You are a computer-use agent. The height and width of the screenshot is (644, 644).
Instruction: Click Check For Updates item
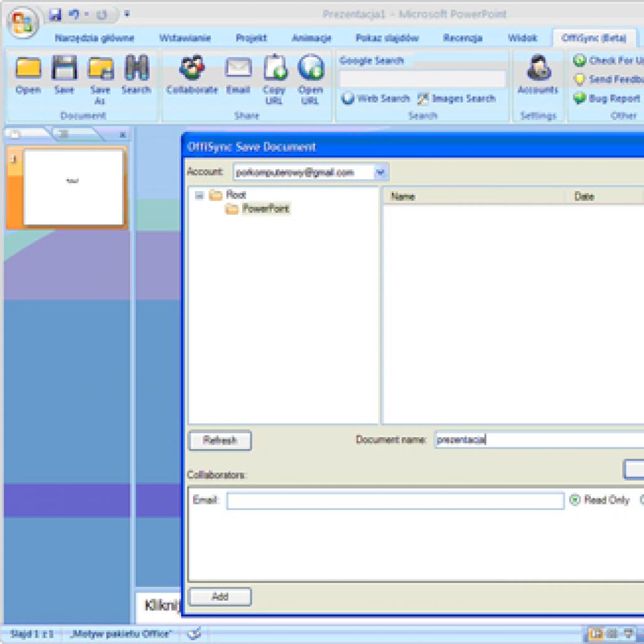pos(608,60)
